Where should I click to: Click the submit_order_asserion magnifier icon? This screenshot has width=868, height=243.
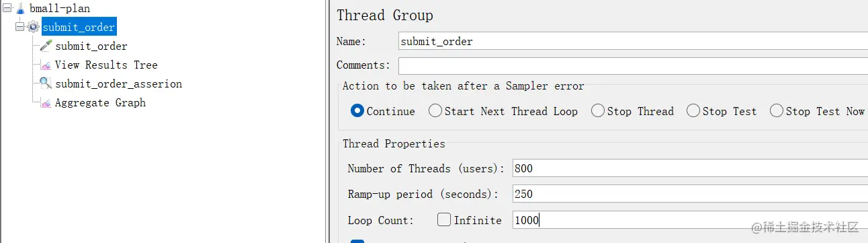[46, 84]
